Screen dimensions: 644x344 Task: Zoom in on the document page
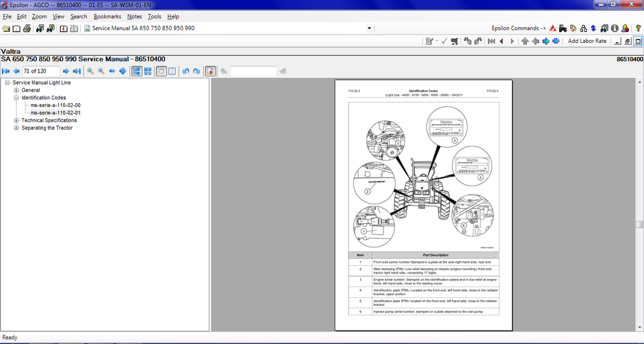[91, 71]
